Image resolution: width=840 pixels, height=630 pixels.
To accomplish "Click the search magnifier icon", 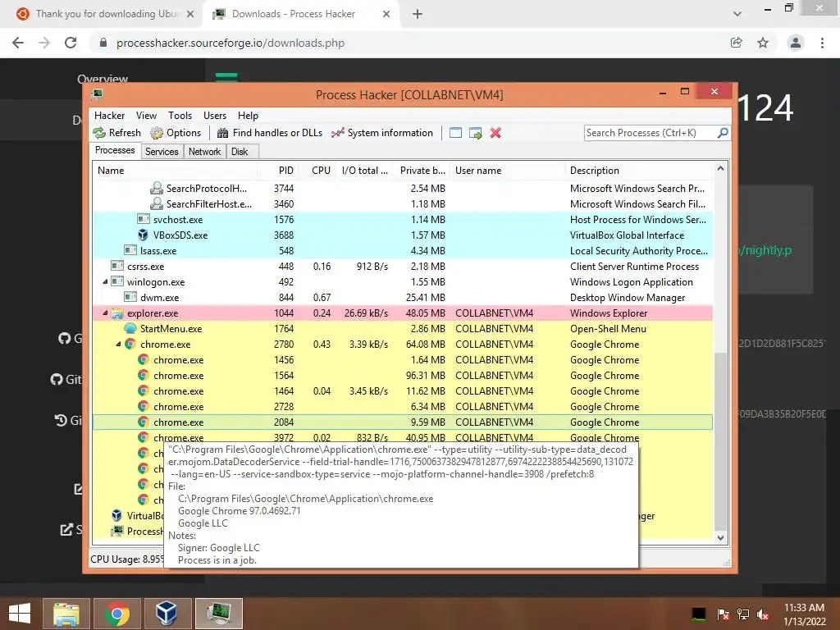I will pyautogui.click(x=723, y=132).
